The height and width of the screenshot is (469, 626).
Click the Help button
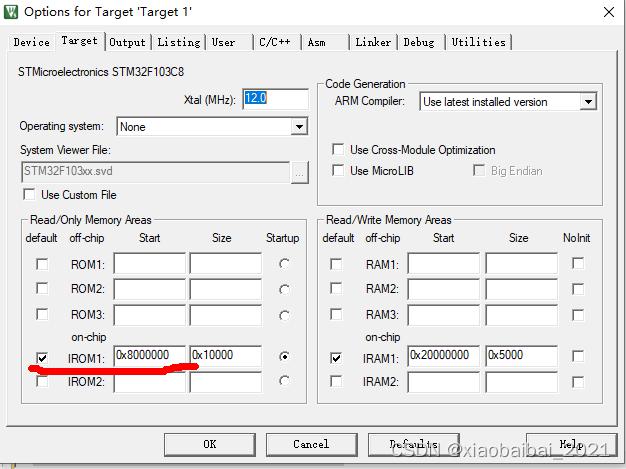(x=571, y=444)
